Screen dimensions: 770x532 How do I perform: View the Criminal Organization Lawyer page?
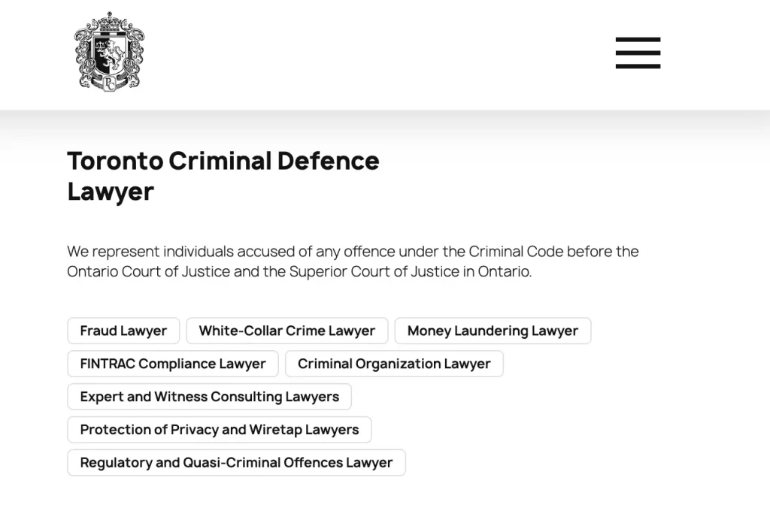click(394, 364)
